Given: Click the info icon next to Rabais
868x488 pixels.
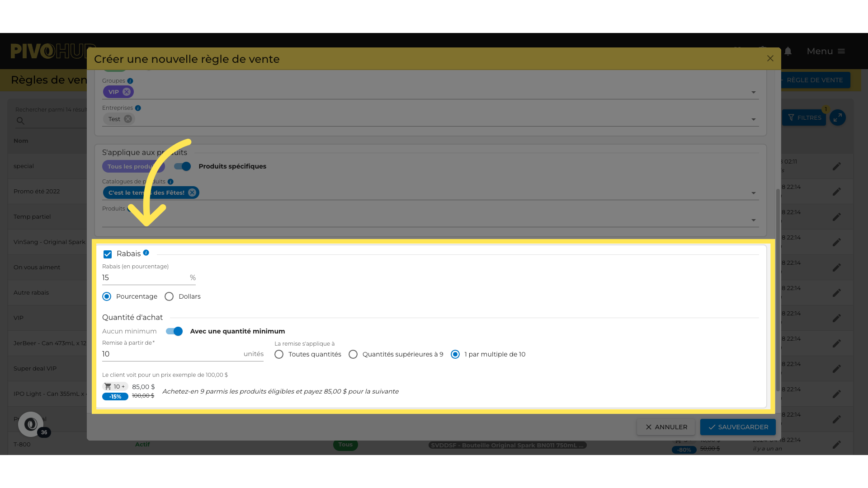Looking at the screenshot, I should pos(146,253).
